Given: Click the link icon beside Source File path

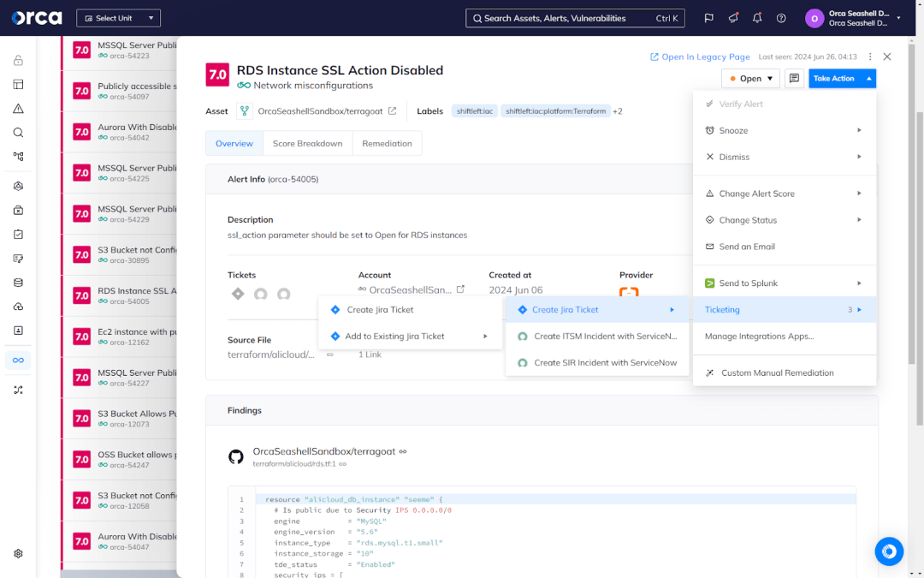Looking at the screenshot, I should coord(330,355).
